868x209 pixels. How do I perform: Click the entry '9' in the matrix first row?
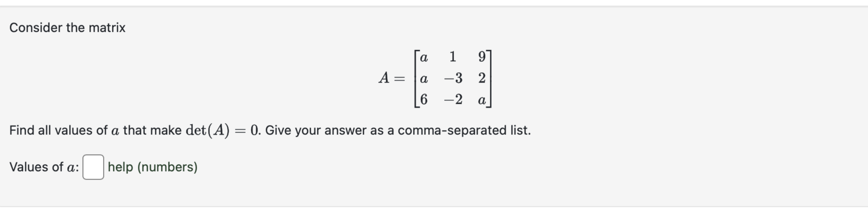[x=482, y=56]
